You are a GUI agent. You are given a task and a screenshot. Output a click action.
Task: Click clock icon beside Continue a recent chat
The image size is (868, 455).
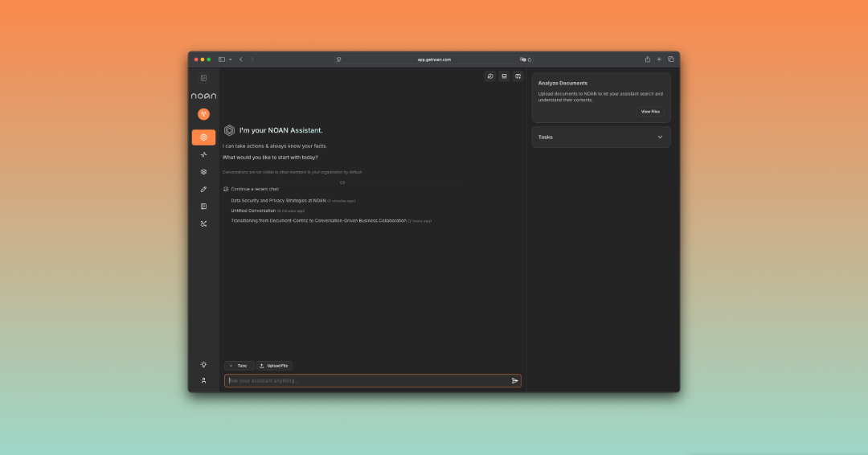226,189
